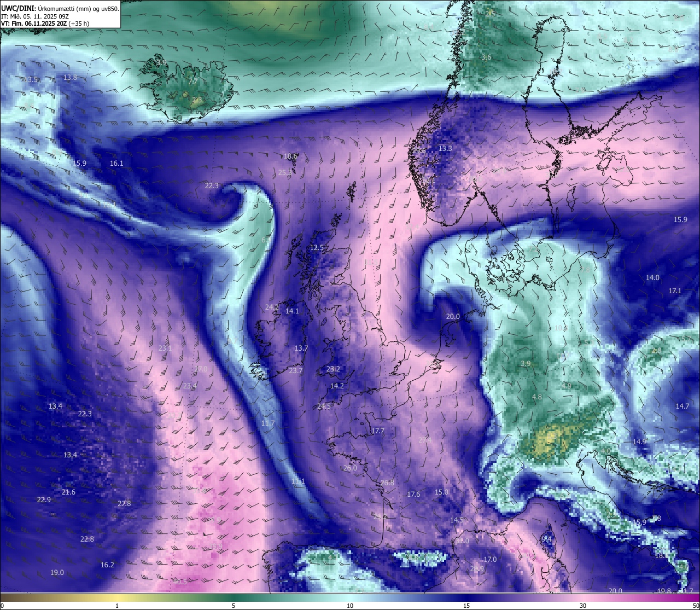
Task: Click the 30 label on the color scale
Action: click(583, 606)
